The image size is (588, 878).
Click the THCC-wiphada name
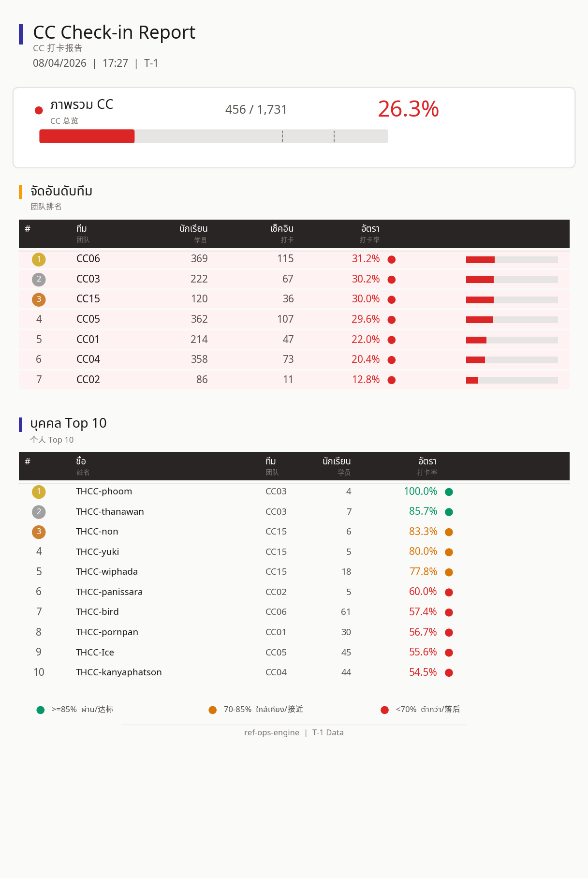(x=107, y=572)
